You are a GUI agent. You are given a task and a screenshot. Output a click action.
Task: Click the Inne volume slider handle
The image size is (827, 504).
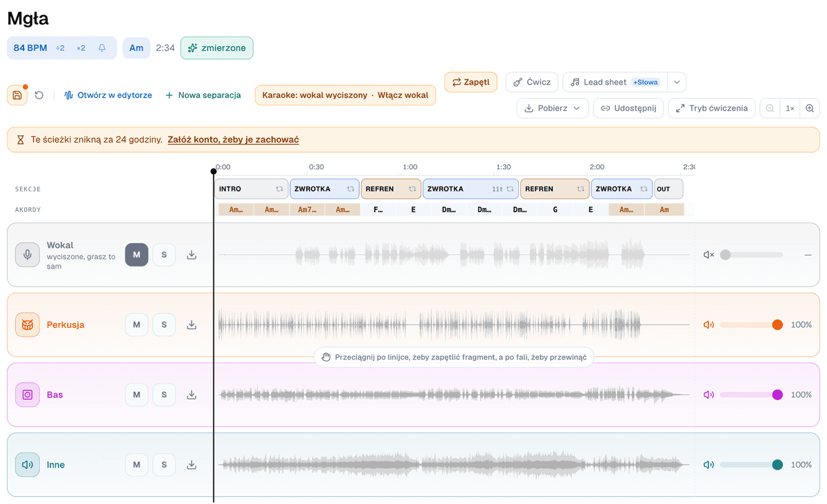777,465
